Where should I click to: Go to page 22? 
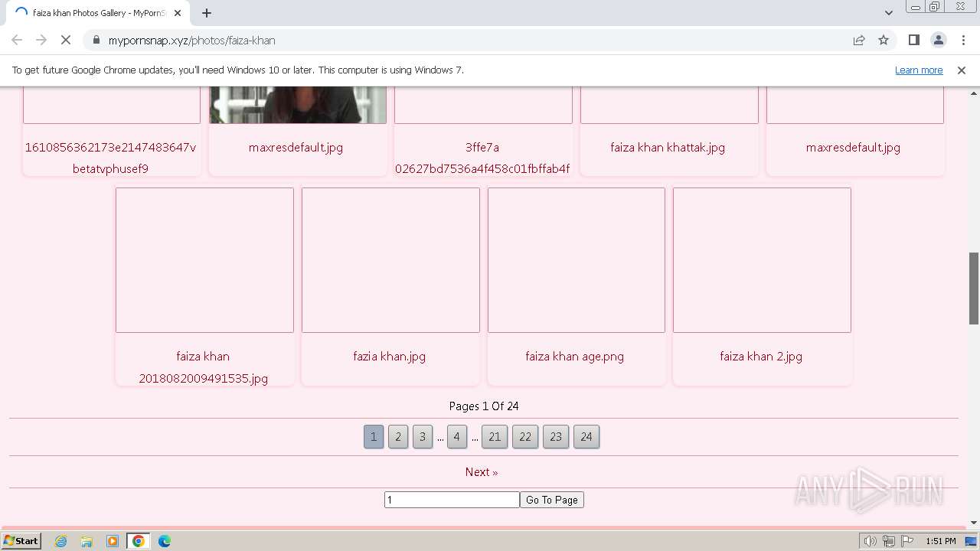point(525,437)
